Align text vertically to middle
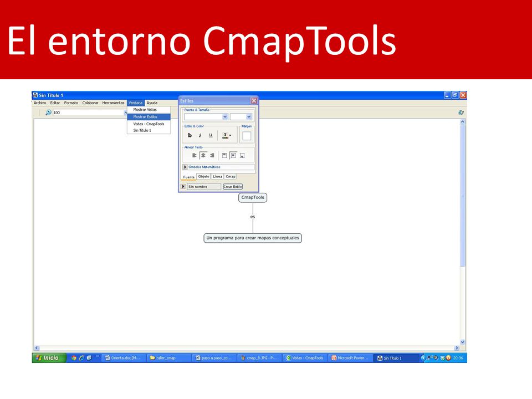The height and width of the screenshot is (399, 532). (233, 155)
